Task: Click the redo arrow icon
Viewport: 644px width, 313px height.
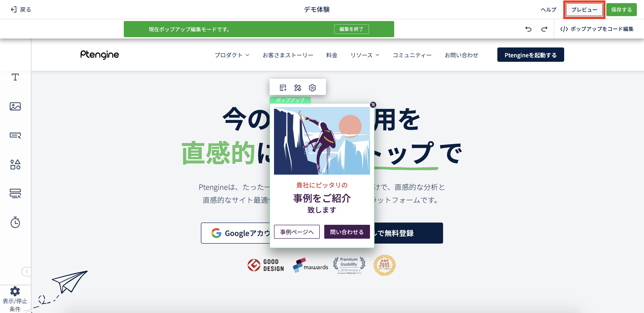Action: click(x=544, y=29)
